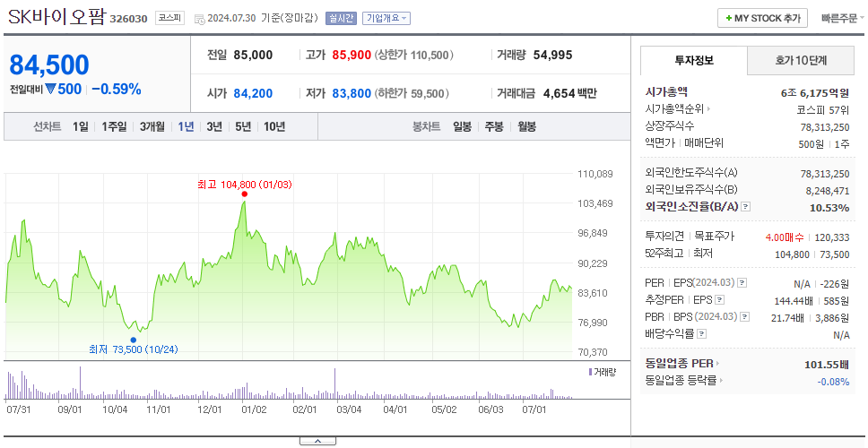The image size is (868, 448).
Task: Open help icon next to PER EPS(2024.03)
Action: pyautogui.click(x=742, y=283)
